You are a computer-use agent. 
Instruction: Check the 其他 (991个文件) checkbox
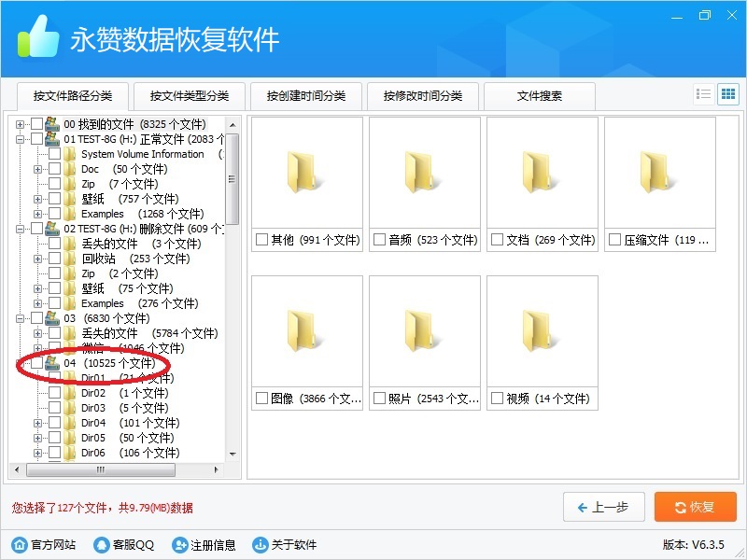pos(261,240)
